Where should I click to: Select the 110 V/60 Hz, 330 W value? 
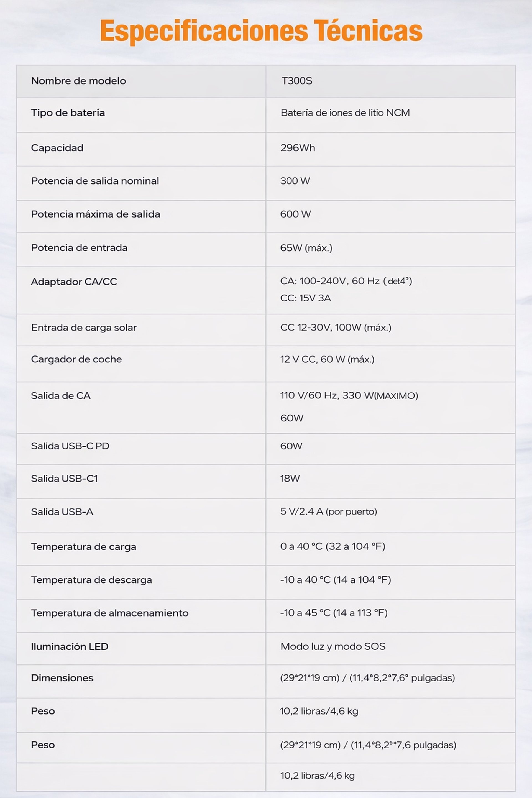pos(349,396)
